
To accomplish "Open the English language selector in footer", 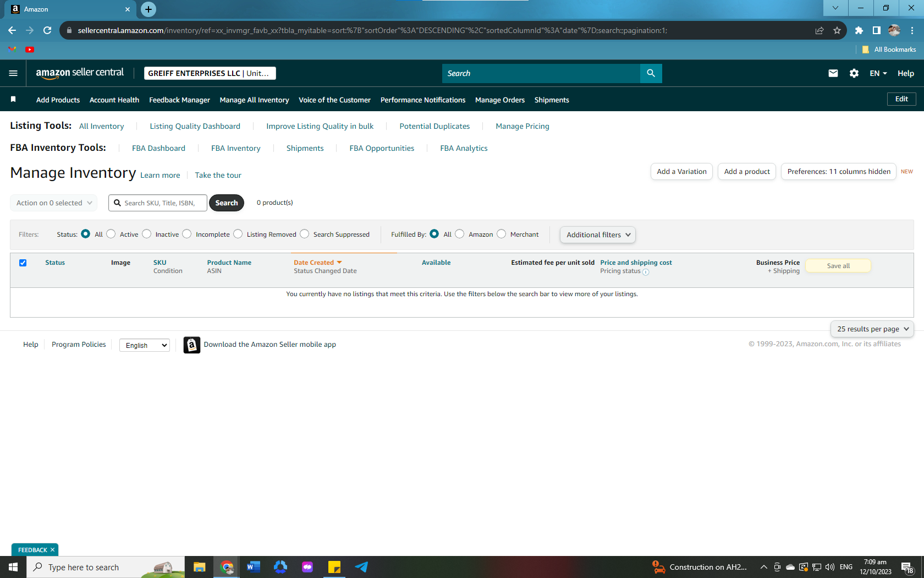I will pos(145,345).
